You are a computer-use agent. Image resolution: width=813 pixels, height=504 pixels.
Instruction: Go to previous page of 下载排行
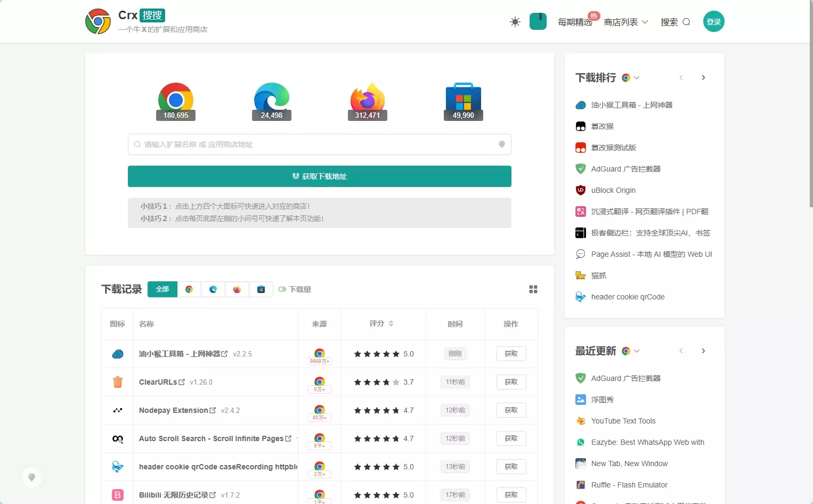[681, 78]
